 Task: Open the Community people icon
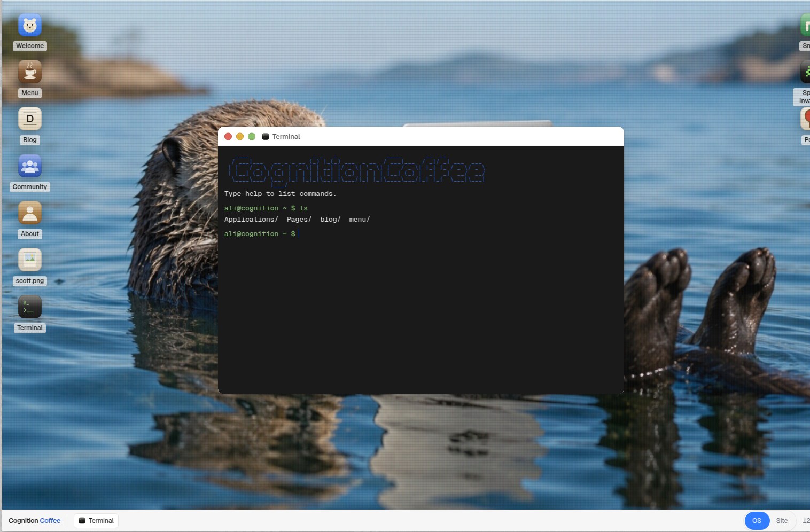pos(30,166)
